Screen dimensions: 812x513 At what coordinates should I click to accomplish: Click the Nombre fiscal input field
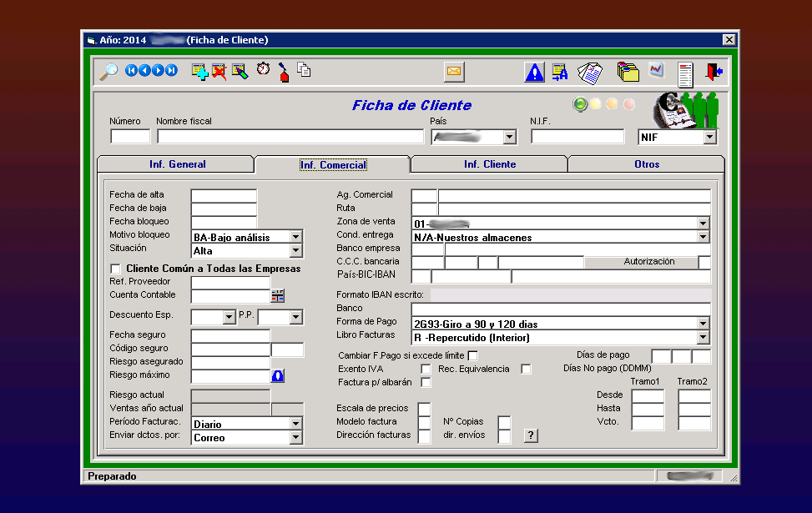point(290,137)
